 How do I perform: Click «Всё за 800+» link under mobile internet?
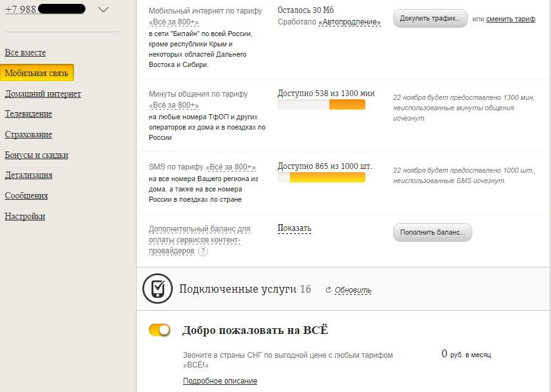click(173, 22)
